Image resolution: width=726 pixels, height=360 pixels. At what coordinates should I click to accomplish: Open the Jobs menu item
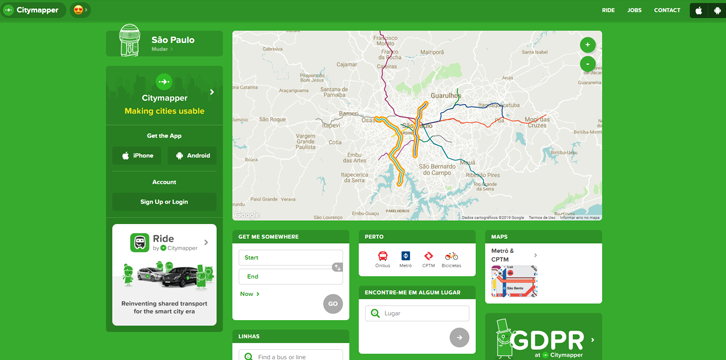point(634,10)
